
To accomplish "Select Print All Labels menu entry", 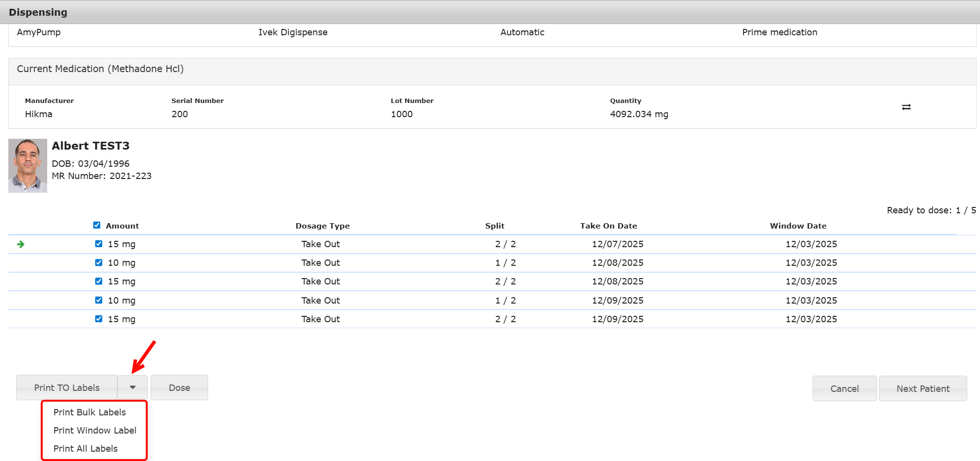I will 85,449.
